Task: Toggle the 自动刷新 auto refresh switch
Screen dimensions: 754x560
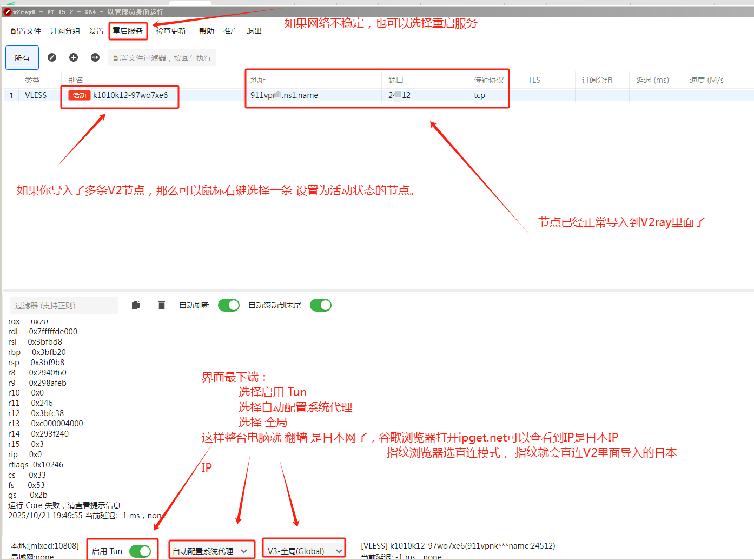Action: [x=229, y=305]
